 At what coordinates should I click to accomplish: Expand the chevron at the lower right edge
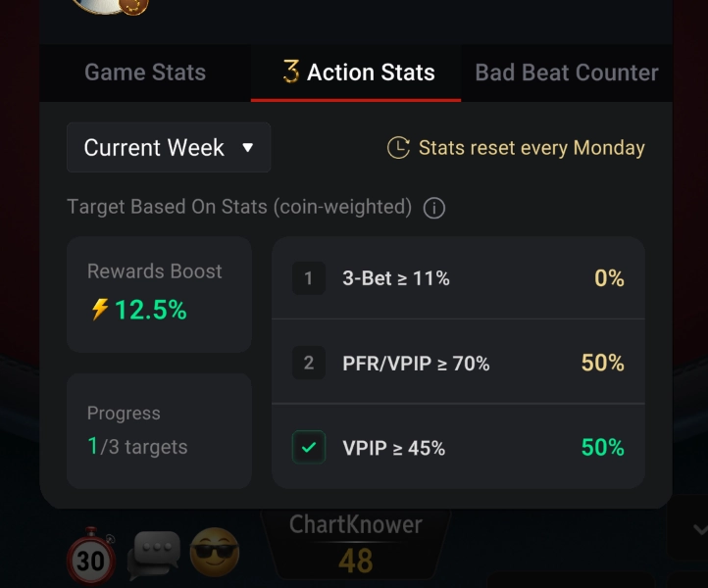click(x=700, y=529)
